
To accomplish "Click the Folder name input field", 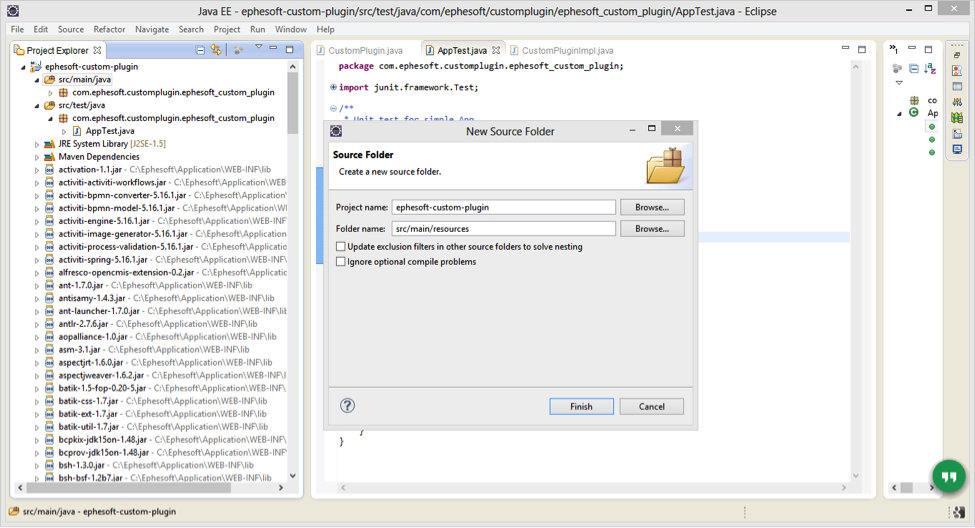I will coord(504,229).
